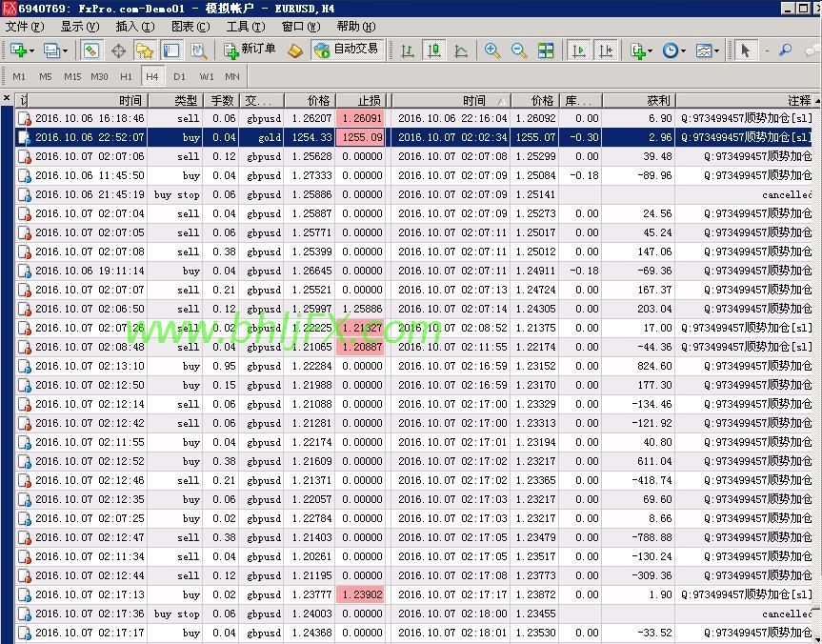Open the chart profiles icon

pos(51,50)
